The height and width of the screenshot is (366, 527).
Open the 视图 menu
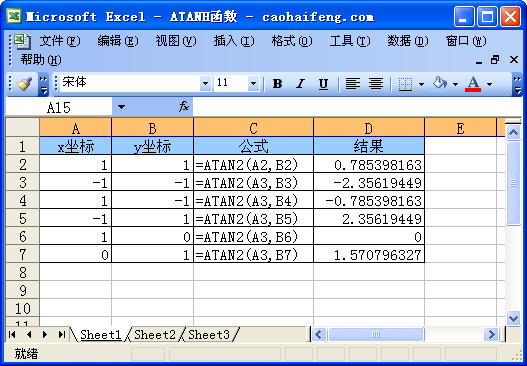(x=176, y=41)
